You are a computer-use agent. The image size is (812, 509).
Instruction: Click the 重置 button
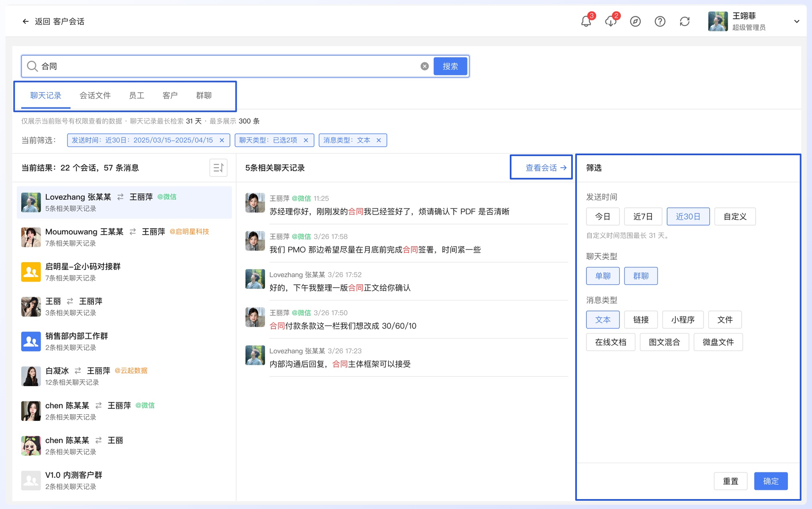click(731, 481)
